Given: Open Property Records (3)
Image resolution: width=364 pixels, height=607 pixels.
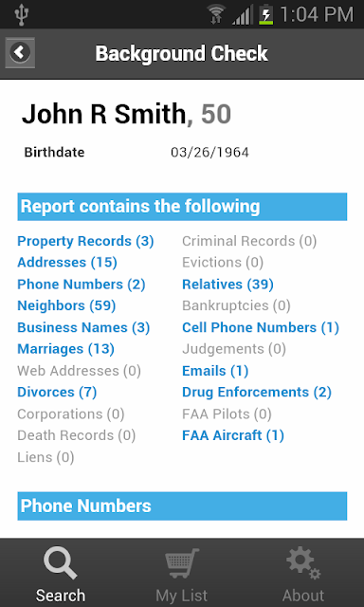Looking at the screenshot, I should pos(85,241).
